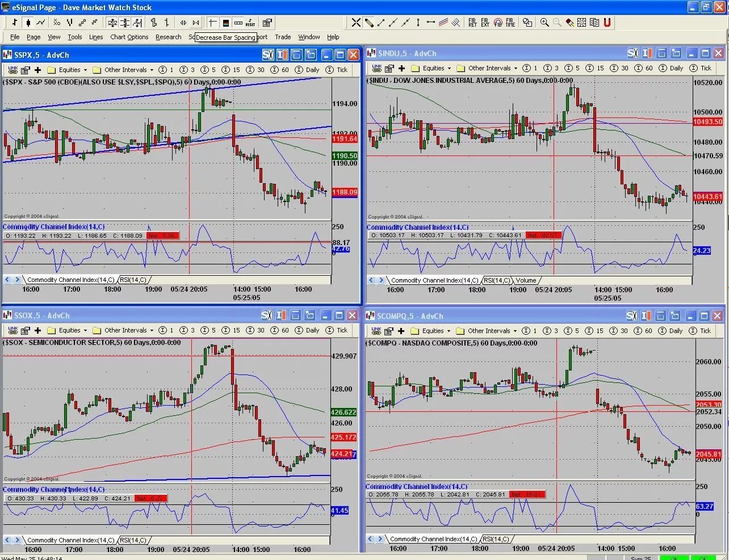729x560 pixels.
Task: Click the LINK icon in $SPX chart window
Action: pyautogui.click(x=13, y=70)
